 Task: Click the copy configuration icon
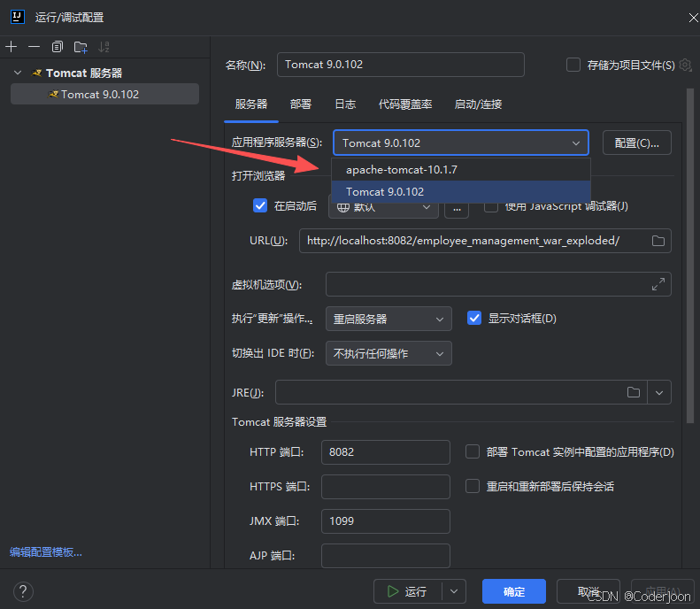coord(58,47)
